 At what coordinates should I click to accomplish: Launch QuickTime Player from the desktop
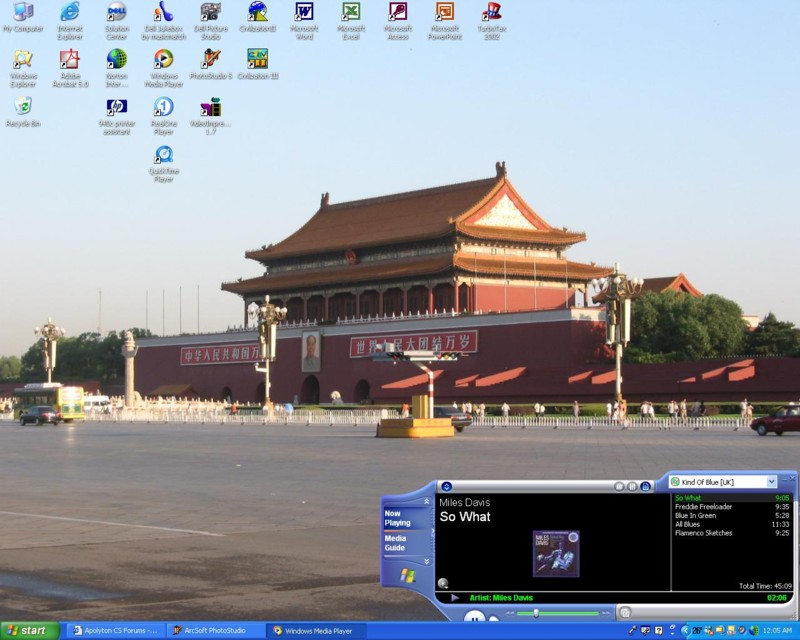pos(163,156)
